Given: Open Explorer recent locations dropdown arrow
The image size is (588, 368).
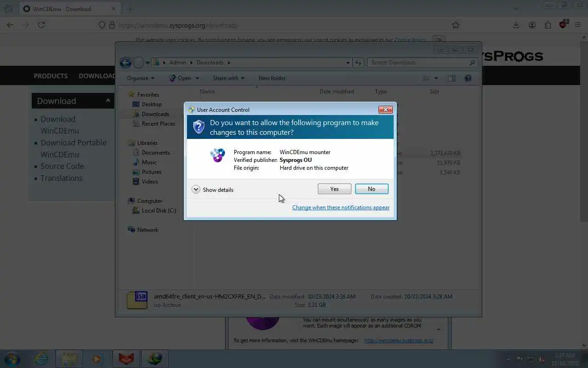Looking at the screenshot, I should pyautogui.click(x=147, y=63).
